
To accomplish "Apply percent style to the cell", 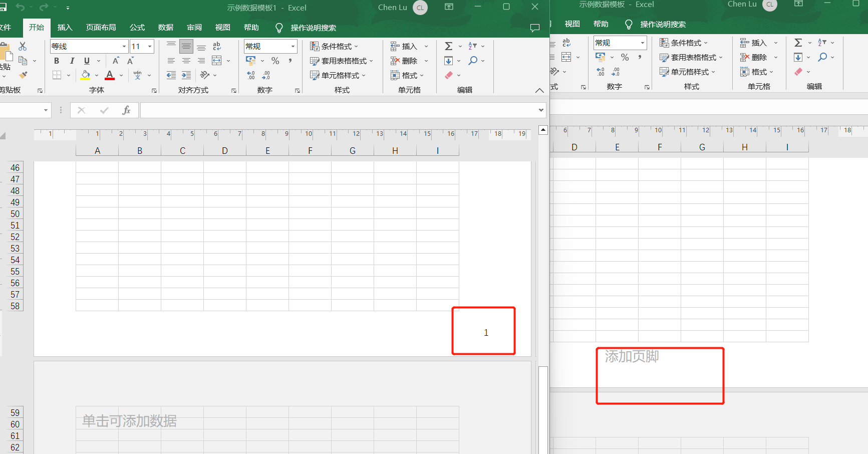I will click(x=275, y=61).
